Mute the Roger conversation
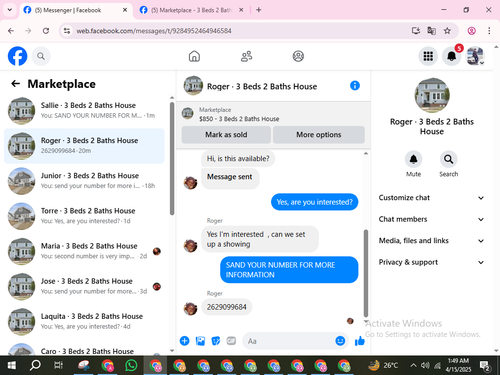 (413, 159)
